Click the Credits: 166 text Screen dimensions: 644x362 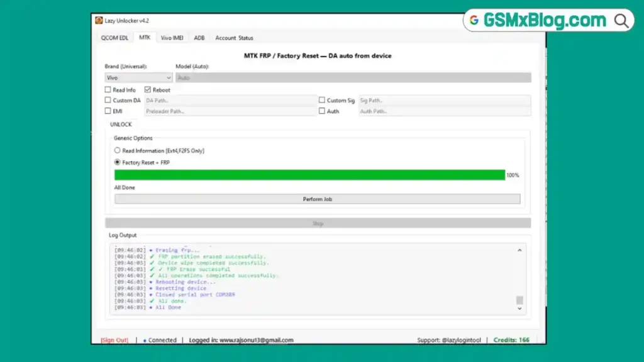pyautogui.click(x=511, y=340)
